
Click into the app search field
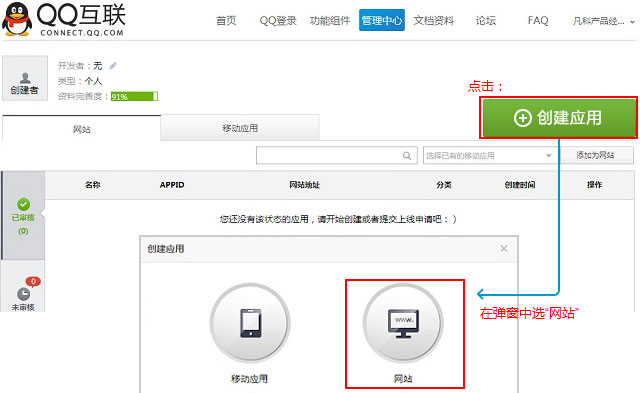coord(337,155)
